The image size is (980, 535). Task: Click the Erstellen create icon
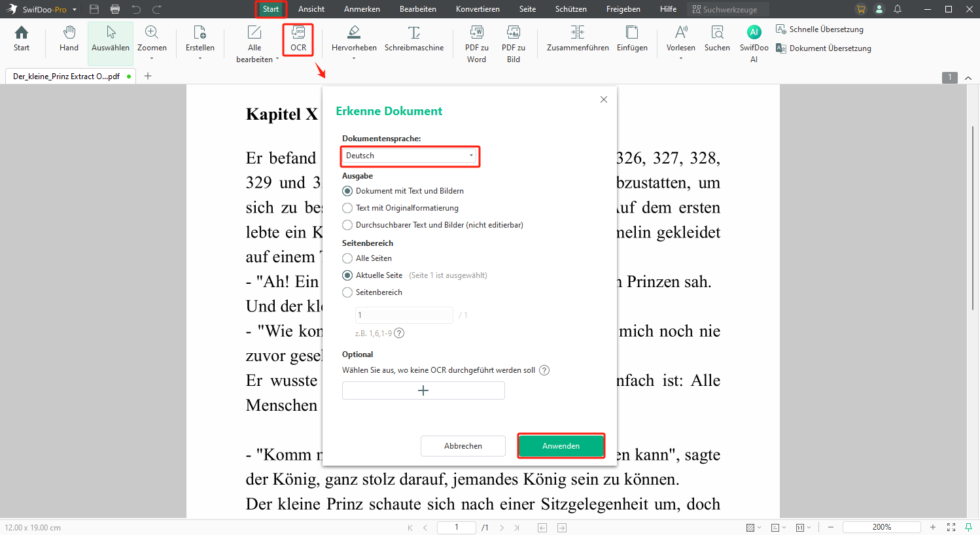(x=200, y=39)
